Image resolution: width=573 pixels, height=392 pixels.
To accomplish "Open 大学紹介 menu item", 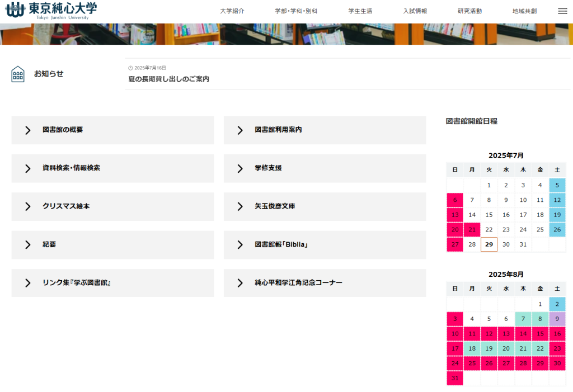I will (x=232, y=11).
